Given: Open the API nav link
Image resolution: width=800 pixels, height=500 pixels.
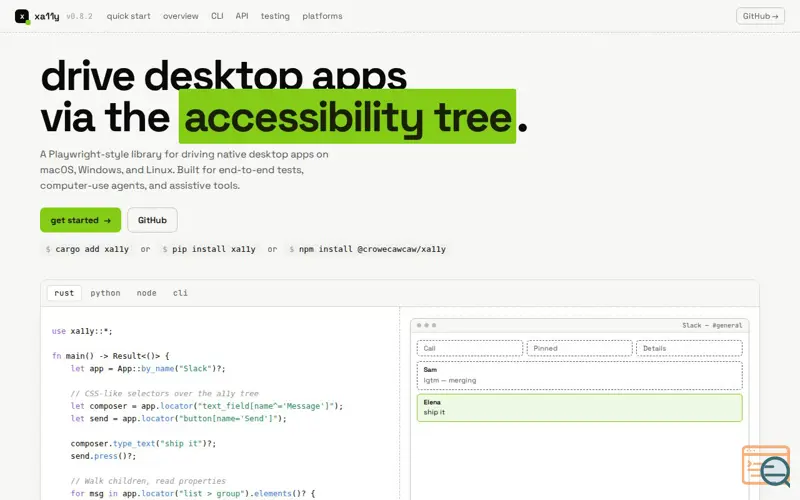Looking at the screenshot, I should tap(242, 16).
